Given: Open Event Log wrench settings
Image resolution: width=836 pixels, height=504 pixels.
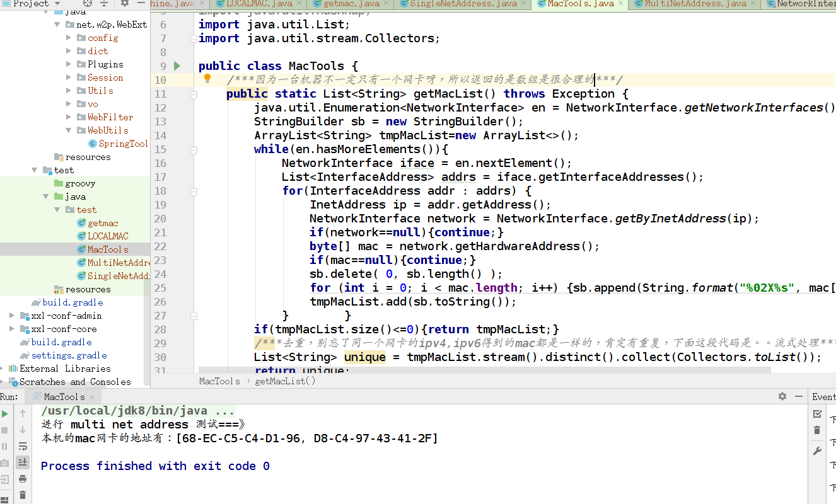Looking at the screenshot, I should click(x=817, y=451).
